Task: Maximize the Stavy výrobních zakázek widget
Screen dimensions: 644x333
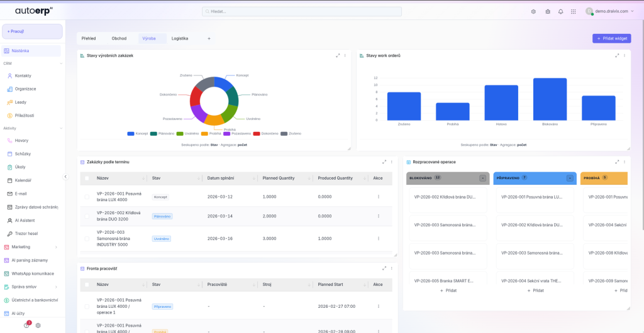Action: (x=338, y=55)
